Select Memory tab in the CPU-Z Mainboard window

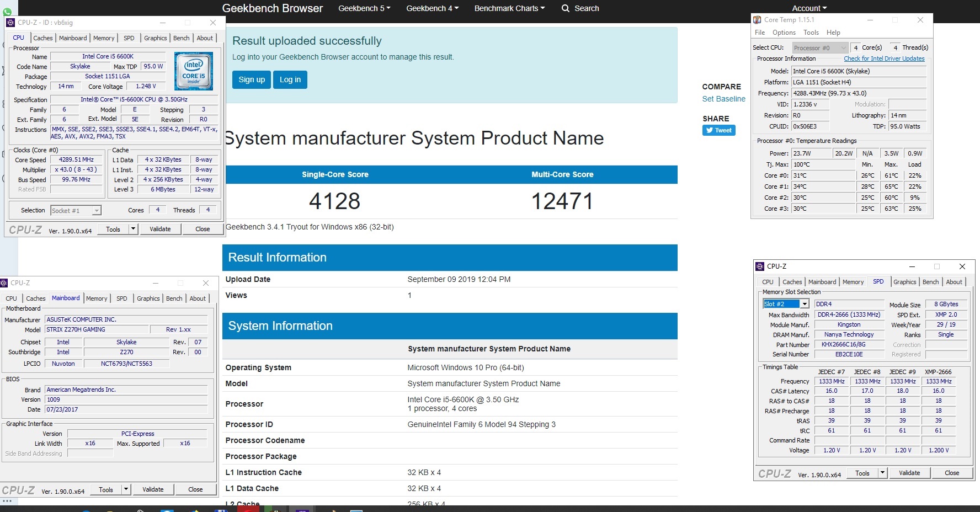click(97, 298)
